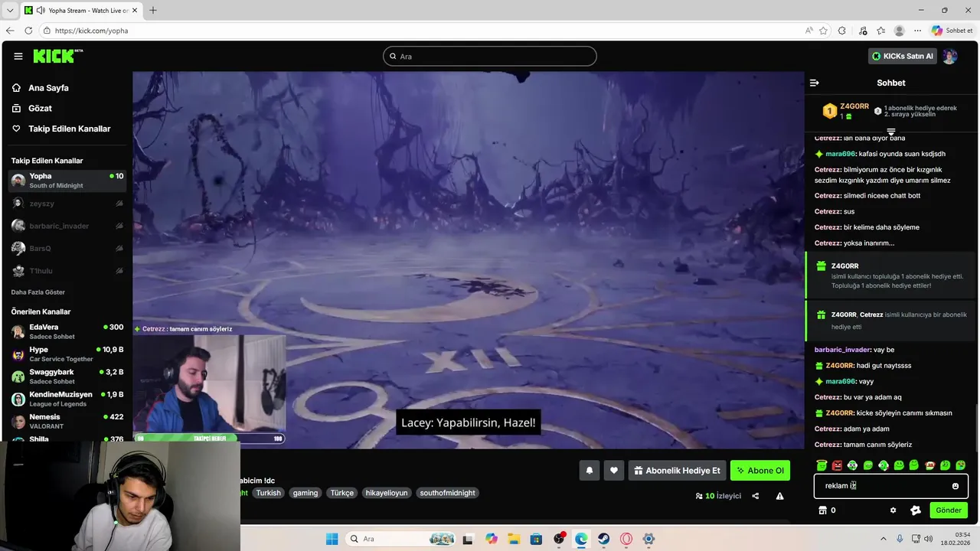Screen dimensions: 980x551
Task: Open Edge favorites star icon
Action: pyautogui.click(x=823, y=31)
